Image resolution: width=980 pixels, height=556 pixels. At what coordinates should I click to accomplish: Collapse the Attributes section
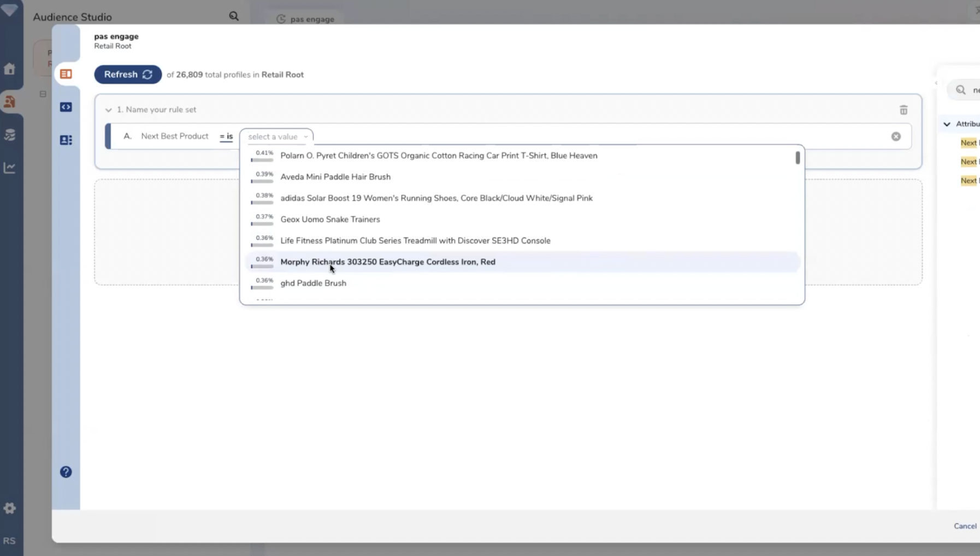tap(947, 124)
